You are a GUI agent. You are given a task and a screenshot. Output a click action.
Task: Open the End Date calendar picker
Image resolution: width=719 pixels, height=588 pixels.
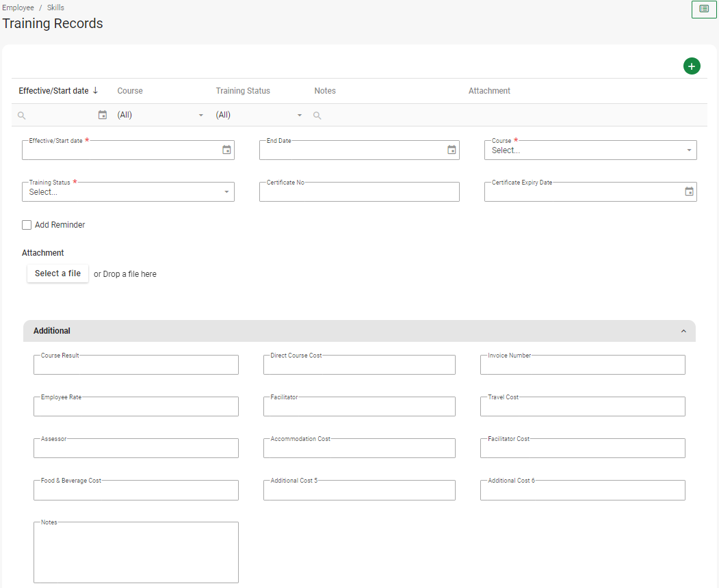coord(452,150)
